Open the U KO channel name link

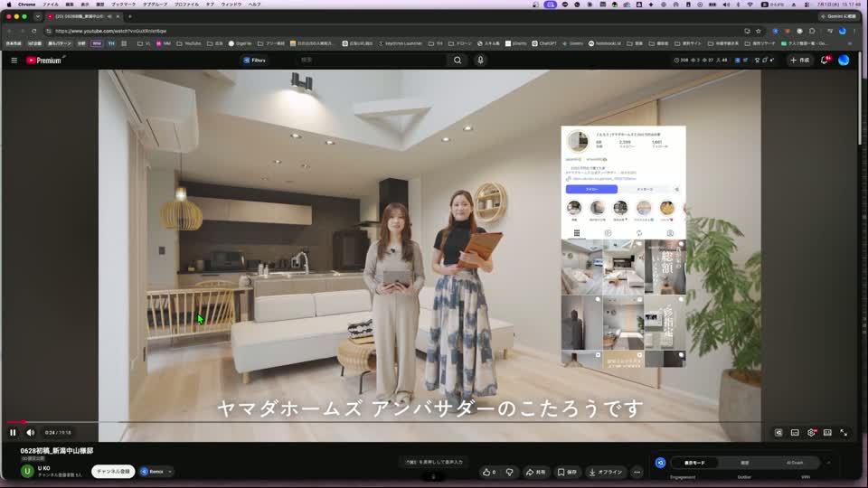(43, 468)
